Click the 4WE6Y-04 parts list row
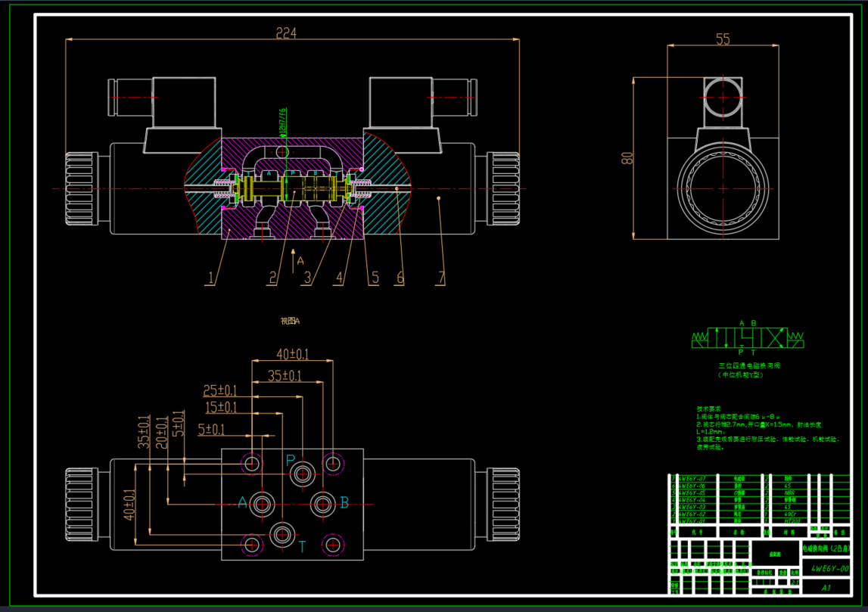 coord(760,500)
